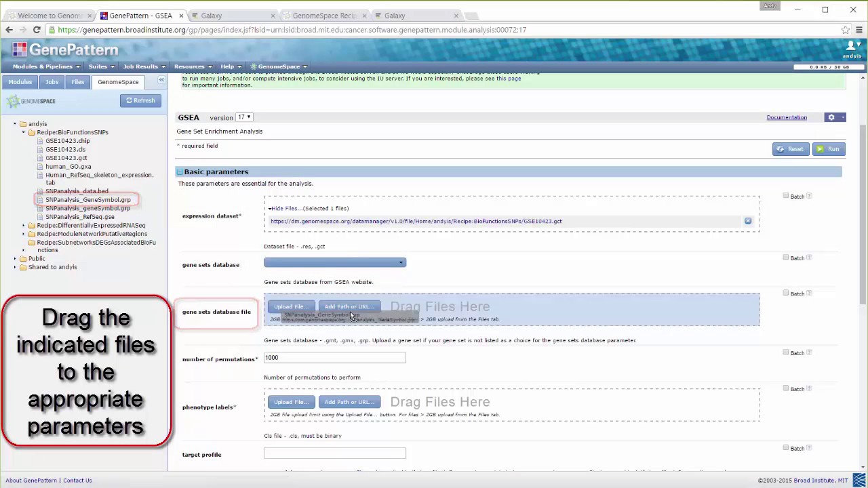Click the Reset button

[x=790, y=149]
